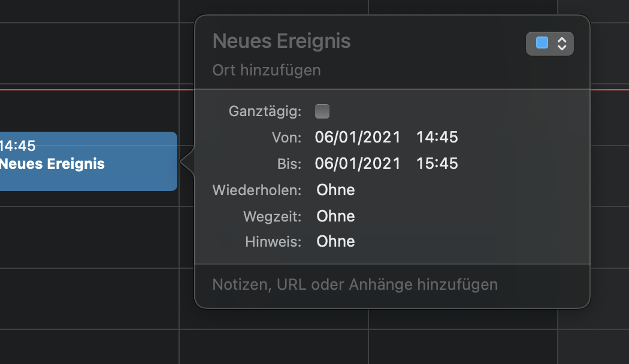Change the Bis end time 15:45
Image resolution: width=629 pixels, height=364 pixels.
coord(437,163)
